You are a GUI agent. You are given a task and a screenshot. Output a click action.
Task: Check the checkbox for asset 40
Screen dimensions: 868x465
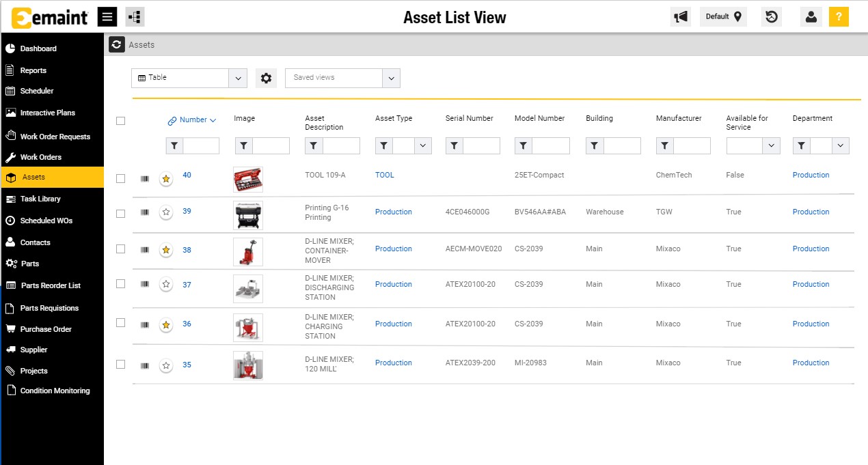tap(121, 178)
